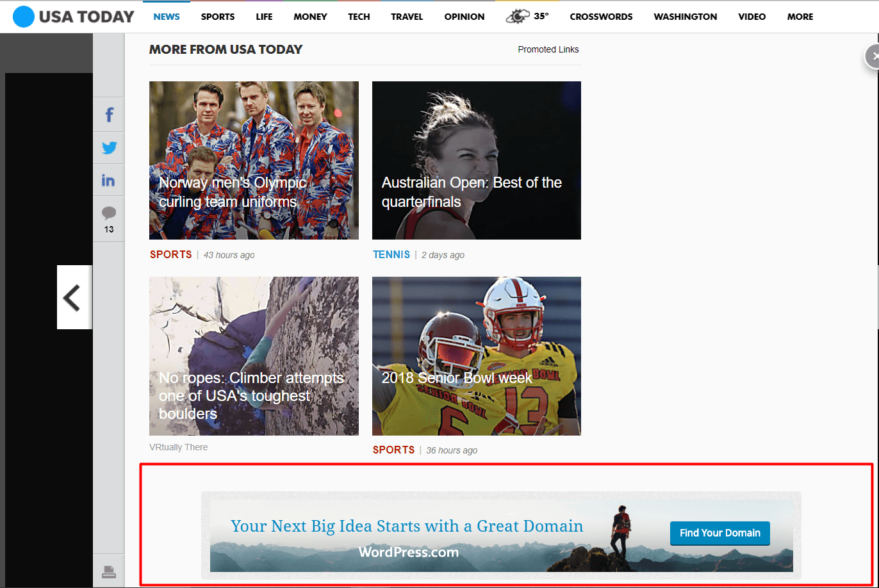Share article on Twitter
879x588 pixels.
(109, 148)
